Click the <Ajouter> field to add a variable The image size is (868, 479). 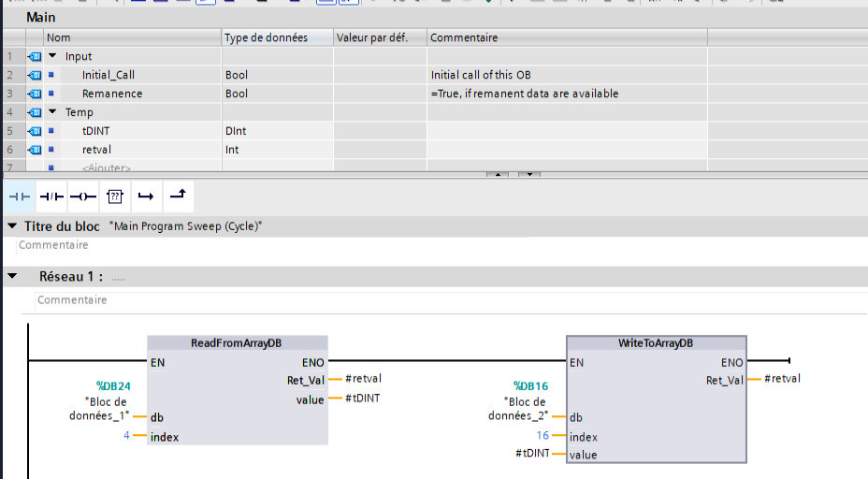pos(106,168)
